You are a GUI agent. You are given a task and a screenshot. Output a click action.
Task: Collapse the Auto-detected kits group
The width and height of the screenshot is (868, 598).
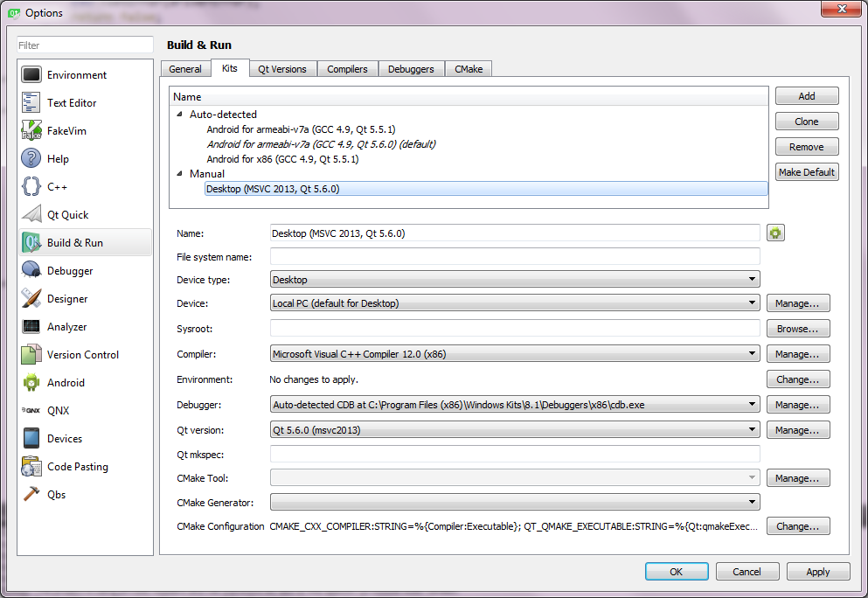tap(179, 115)
